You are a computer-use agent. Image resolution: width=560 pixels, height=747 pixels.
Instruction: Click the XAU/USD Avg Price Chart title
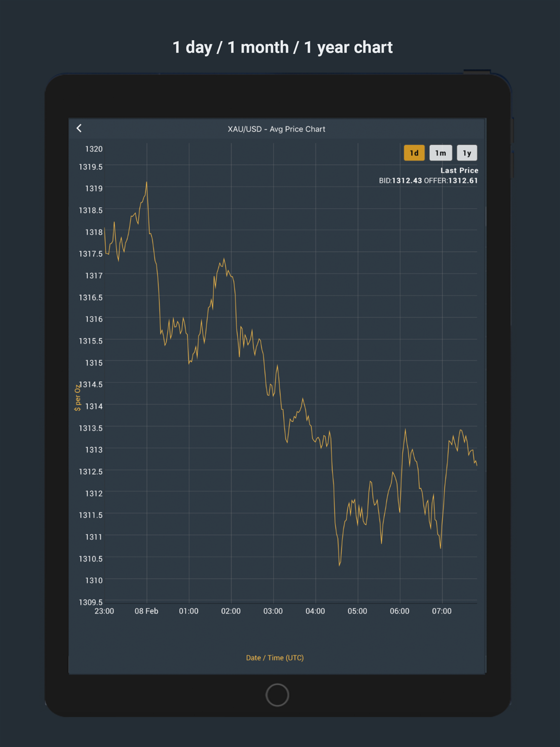(276, 129)
